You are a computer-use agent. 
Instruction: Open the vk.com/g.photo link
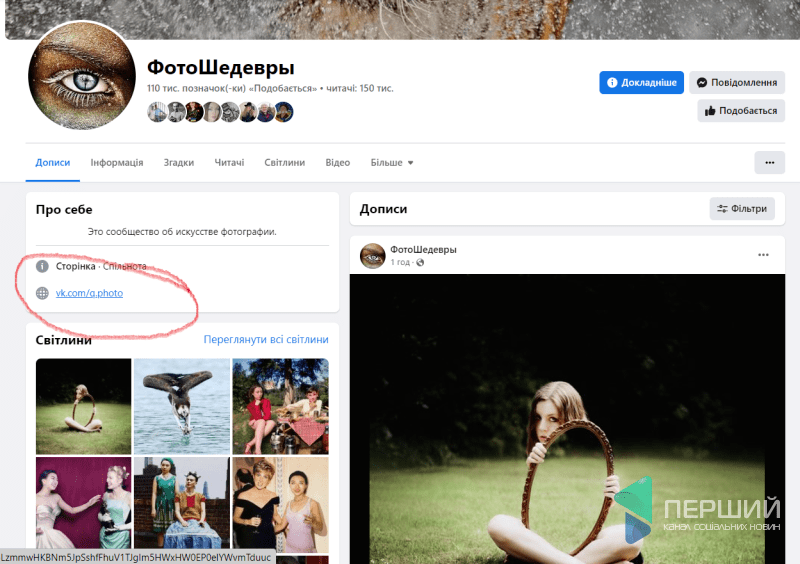pyautogui.click(x=89, y=293)
